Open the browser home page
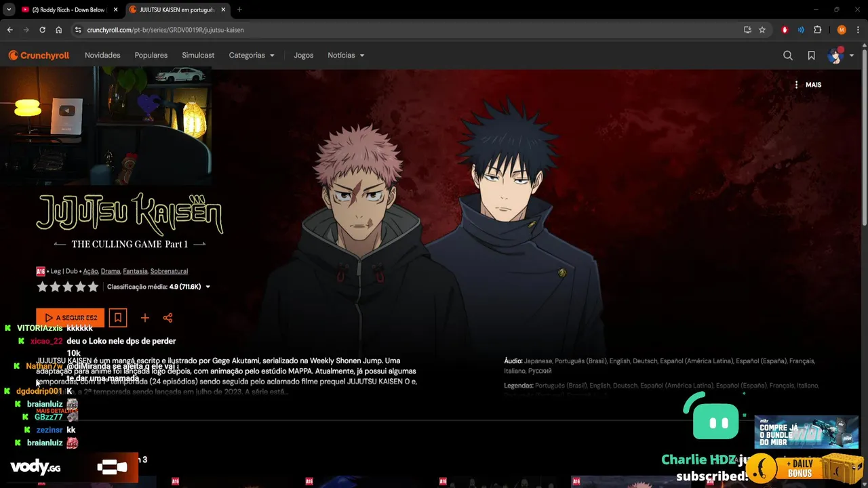Screen dimensions: 868x488 [x=59, y=30]
